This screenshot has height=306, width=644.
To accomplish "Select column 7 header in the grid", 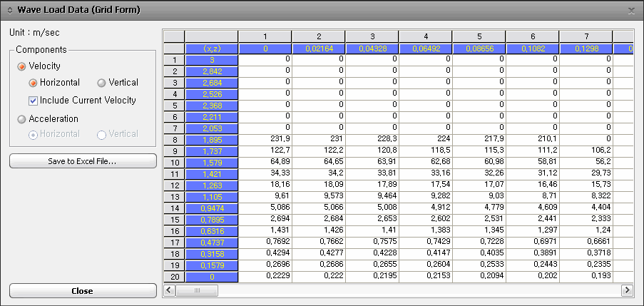I will [x=586, y=36].
